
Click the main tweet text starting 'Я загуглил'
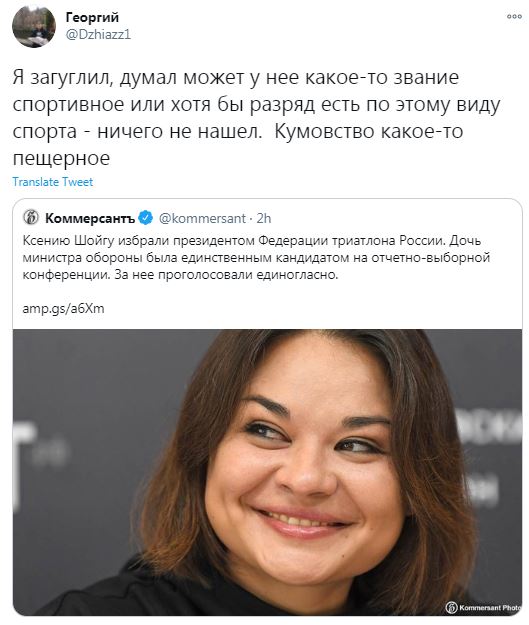click(x=256, y=118)
